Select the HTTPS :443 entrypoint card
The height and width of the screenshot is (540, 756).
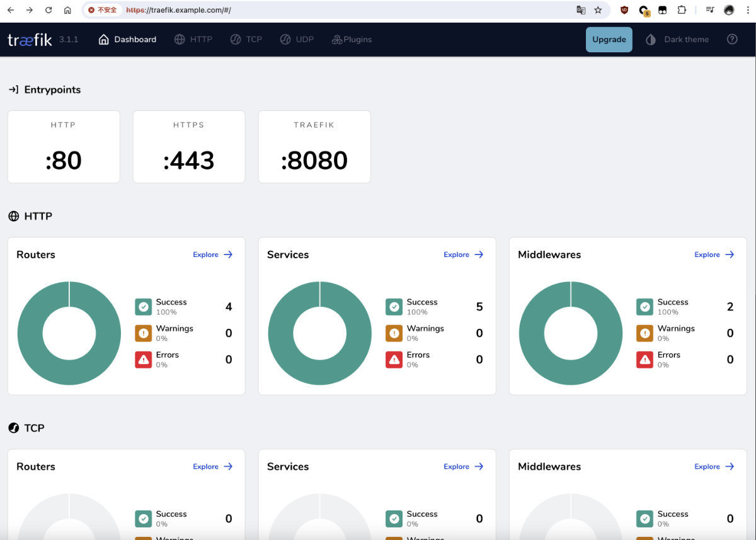(189, 147)
